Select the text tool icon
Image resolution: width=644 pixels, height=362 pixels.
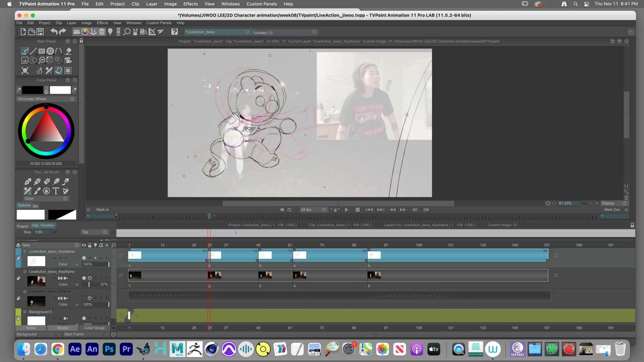click(56, 191)
